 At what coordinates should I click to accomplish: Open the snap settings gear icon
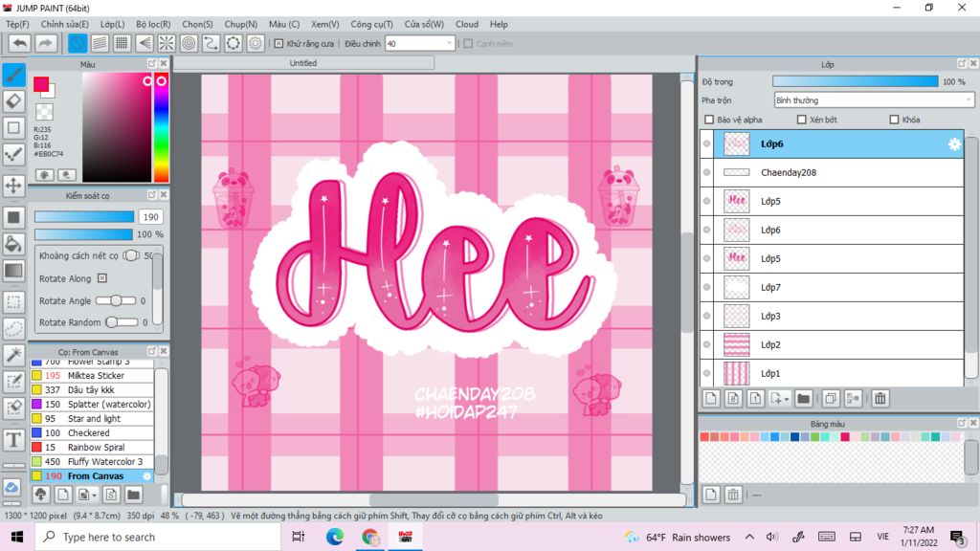(256, 43)
